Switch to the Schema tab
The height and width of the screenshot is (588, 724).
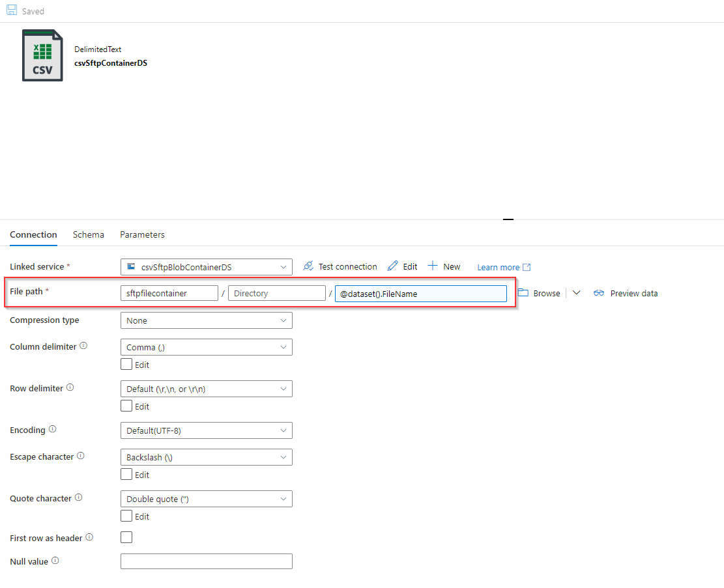[89, 234]
